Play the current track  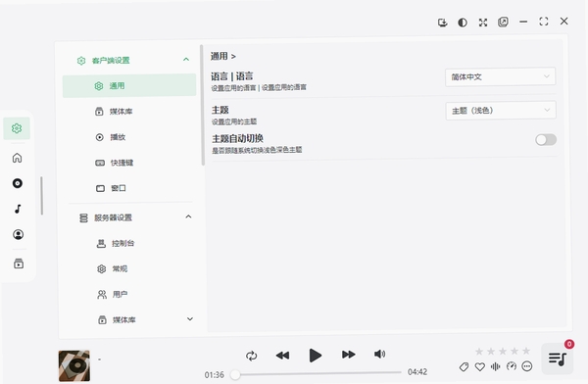(x=315, y=356)
